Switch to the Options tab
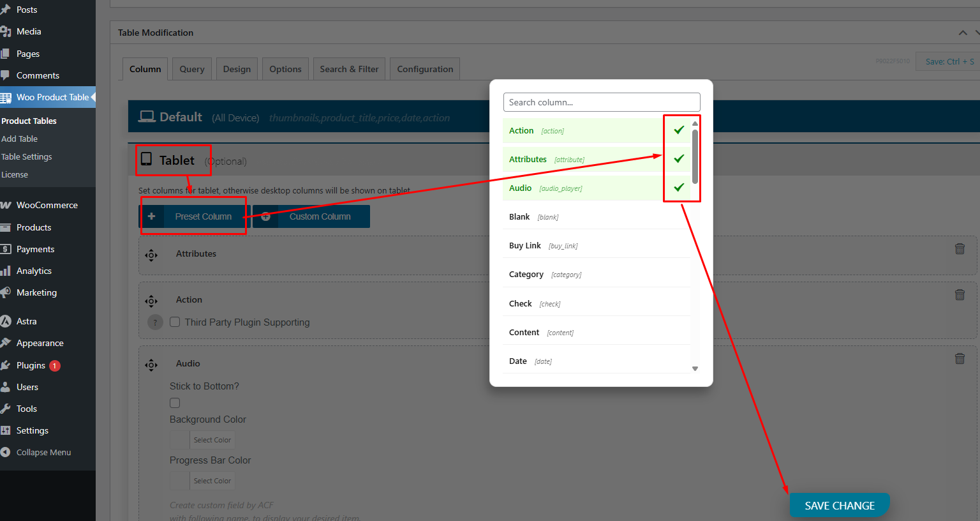This screenshot has height=521, width=980. (x=285, y=69)
